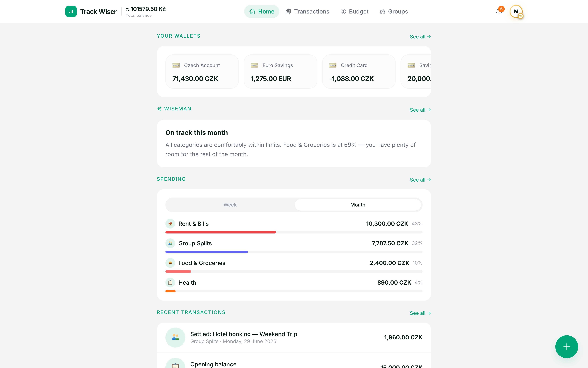Click the Health clipboard icon
The height and width of the screenshot is (368, 588).
point(170,283)
